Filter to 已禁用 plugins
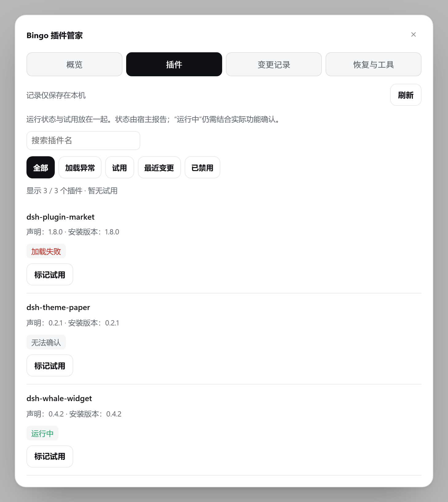Screen dimensions: 448x502 point(202,167)
